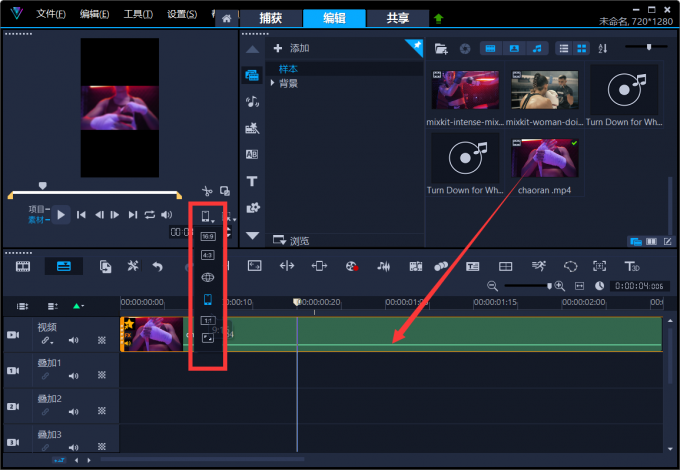Image resolution: width=680 pixels, height=470 pixels.
Task: Open the 3D title editor icon
Action: click(631, 266)
